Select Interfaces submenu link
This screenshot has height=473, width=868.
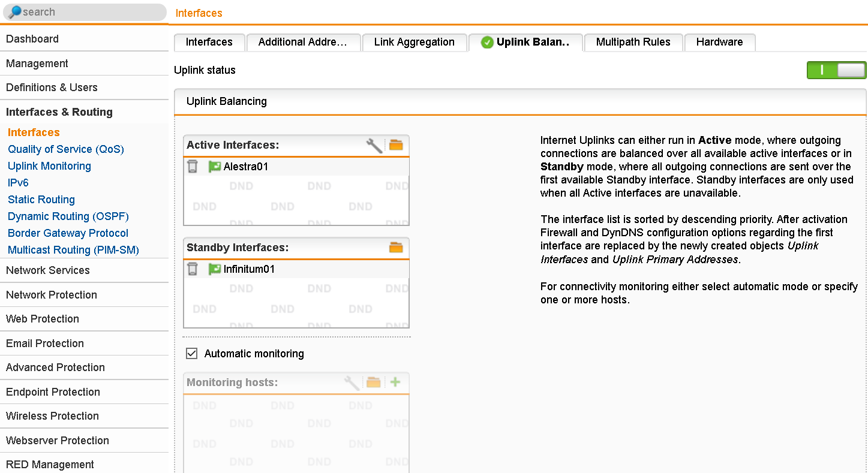[34, 132]
